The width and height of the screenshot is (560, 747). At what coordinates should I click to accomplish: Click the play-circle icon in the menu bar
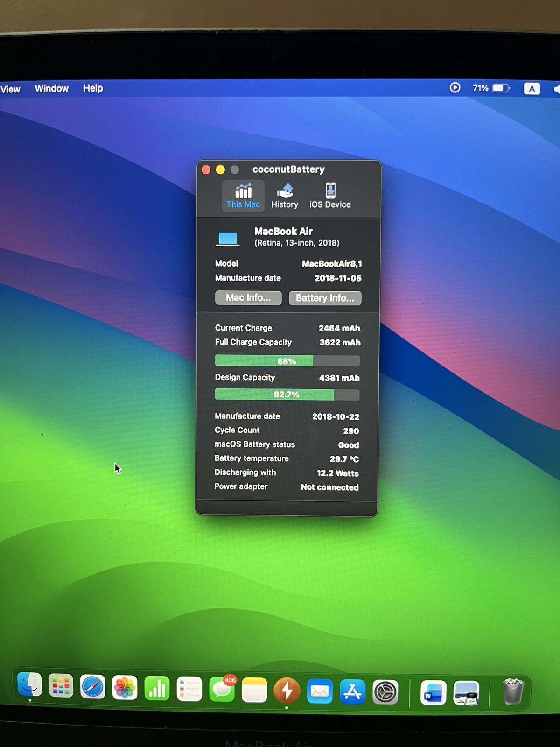point(455,88)
